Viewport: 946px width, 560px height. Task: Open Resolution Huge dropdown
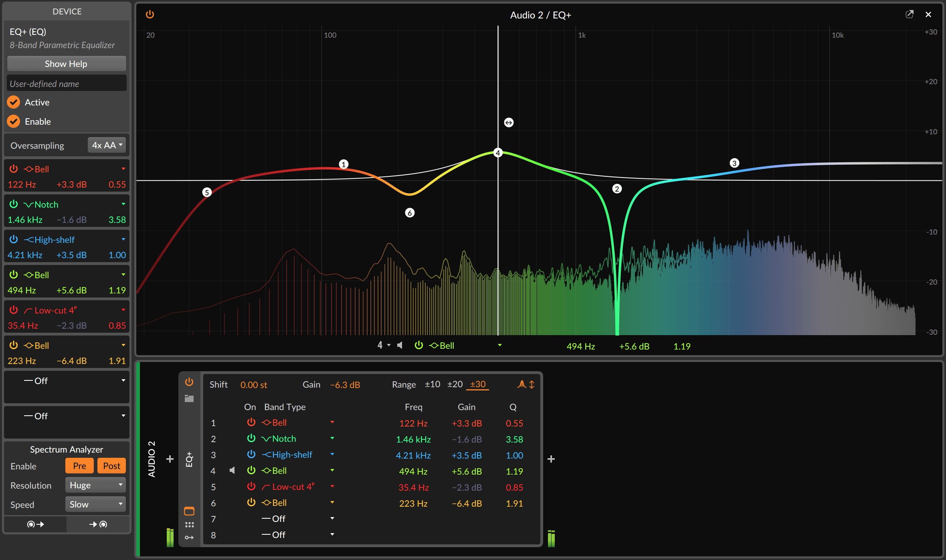95,485
